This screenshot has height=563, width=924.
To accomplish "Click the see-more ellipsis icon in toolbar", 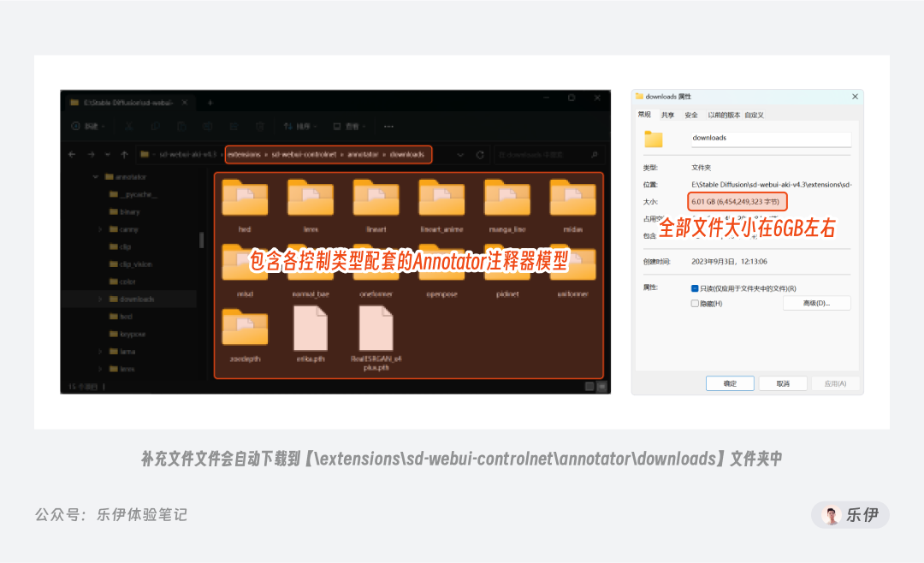I will click(389, 127).
